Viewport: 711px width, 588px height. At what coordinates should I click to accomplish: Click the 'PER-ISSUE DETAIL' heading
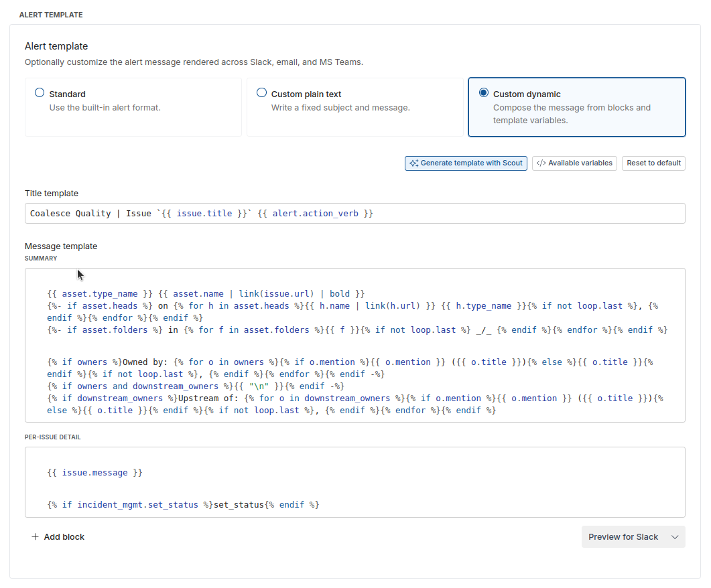tap(52, 437)
